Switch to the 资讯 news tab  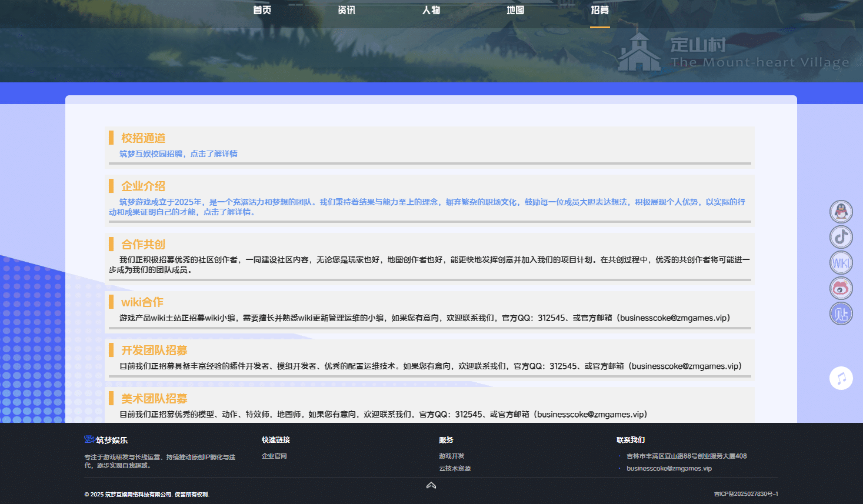pyautogui.click(x=346, y=10)
